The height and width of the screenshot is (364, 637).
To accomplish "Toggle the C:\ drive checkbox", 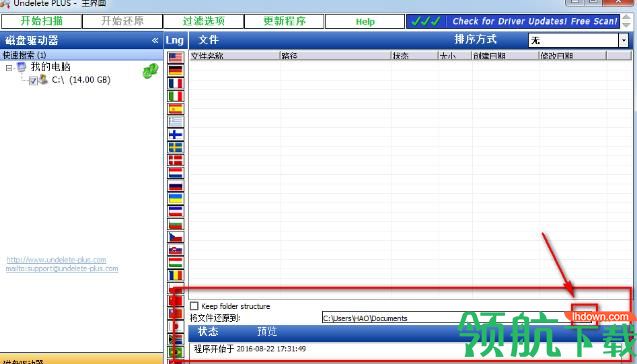I will pos(33,80).
